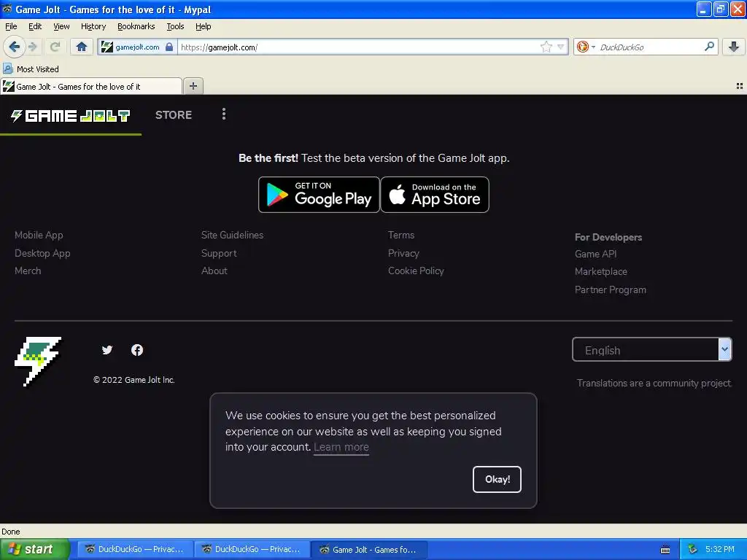
Task: Select the Game Jolt taskbar button
Action: tap(368, 549)
